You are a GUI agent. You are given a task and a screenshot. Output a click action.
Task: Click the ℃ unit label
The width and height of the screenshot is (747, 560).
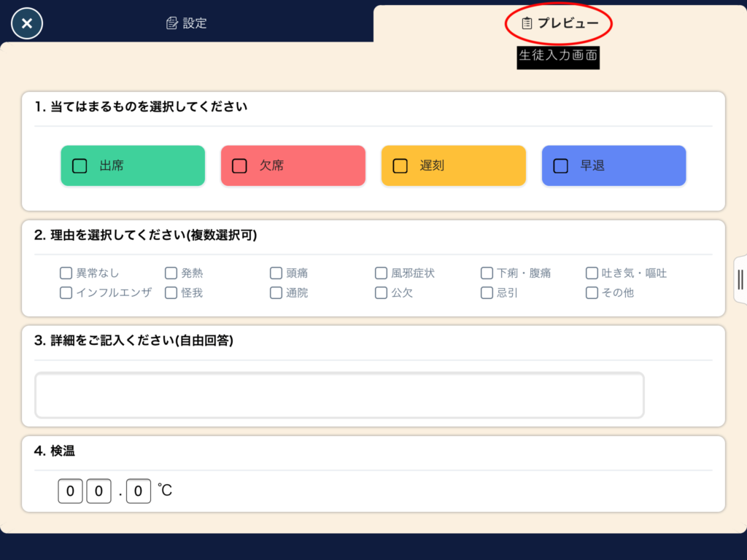coord(165,490)
